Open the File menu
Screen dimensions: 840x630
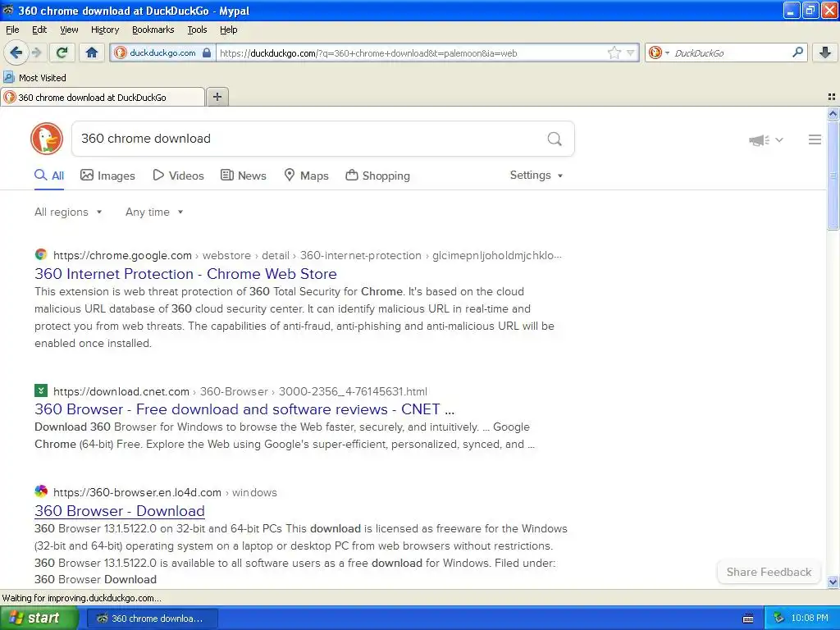click(12, 30)
